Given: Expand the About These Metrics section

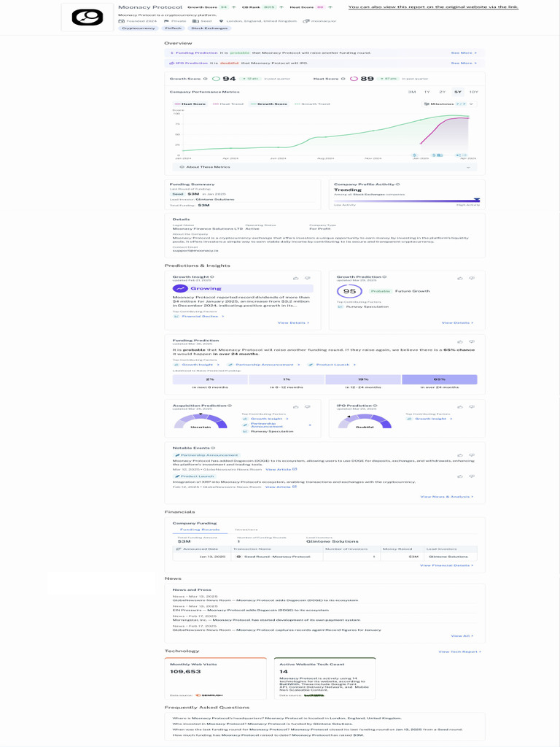Looking at the screenshot, I should 324,167.
